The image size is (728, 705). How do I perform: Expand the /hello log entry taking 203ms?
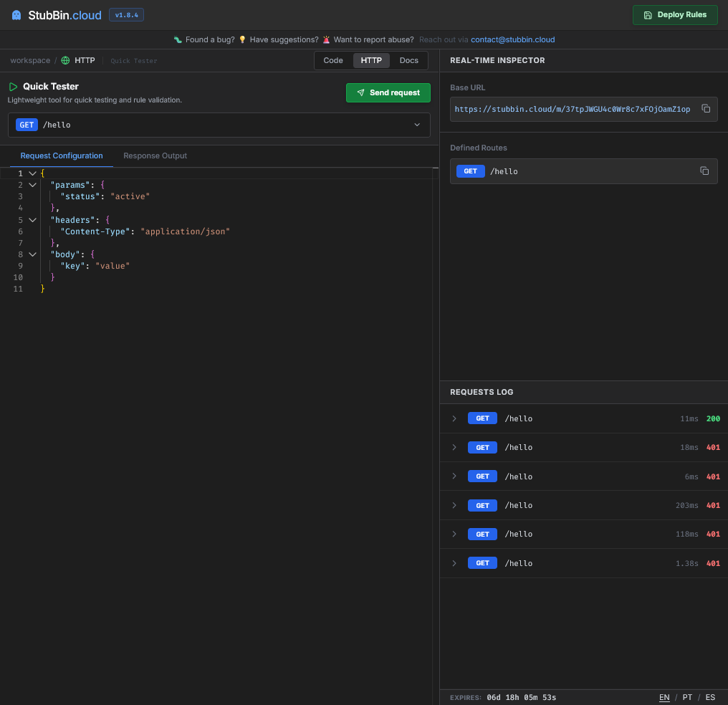pos(454,505)
